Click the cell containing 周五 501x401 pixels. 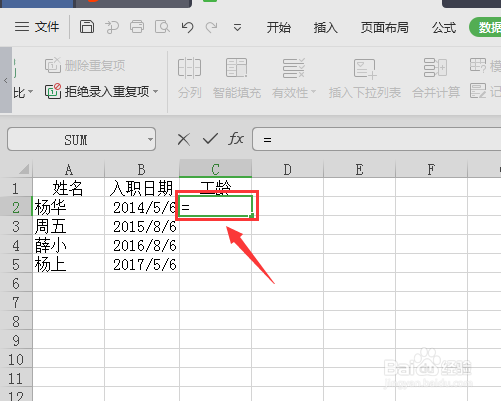click(x=69, y=226)
